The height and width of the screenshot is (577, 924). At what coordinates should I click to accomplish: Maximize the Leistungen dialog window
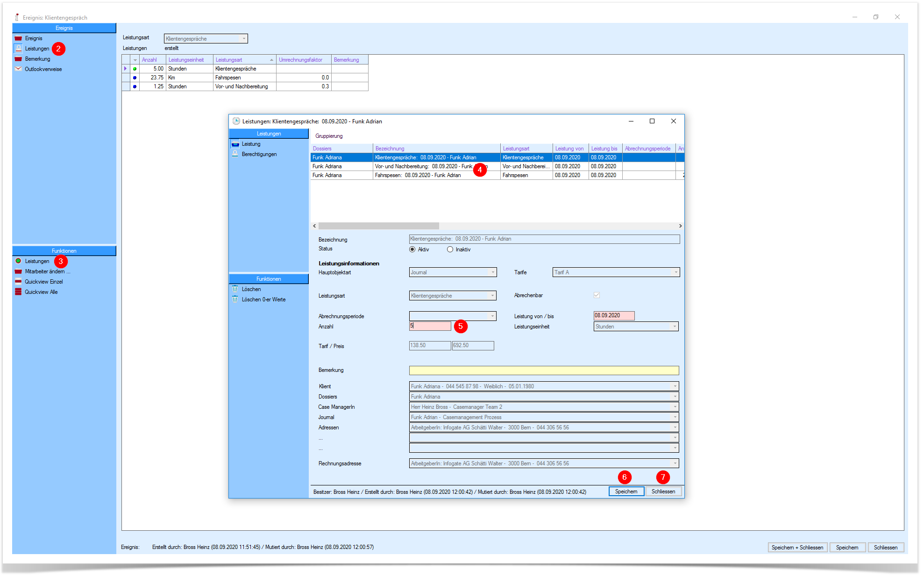tap(652, 121)
